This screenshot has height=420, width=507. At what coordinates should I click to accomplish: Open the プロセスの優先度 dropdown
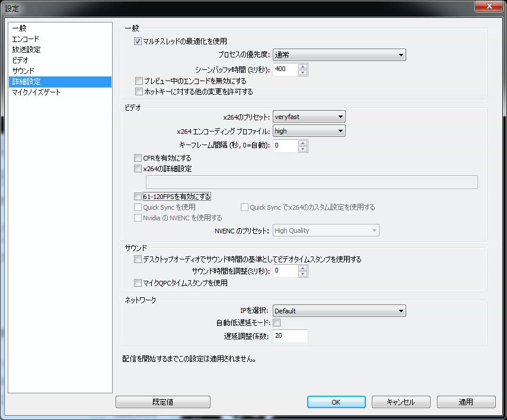339,55
